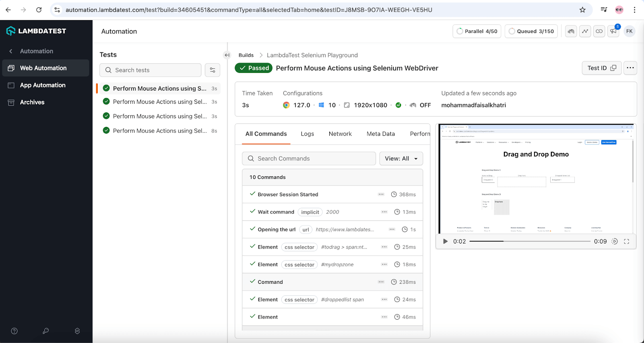Expand #todrag element options dots

tap(384, 247)
